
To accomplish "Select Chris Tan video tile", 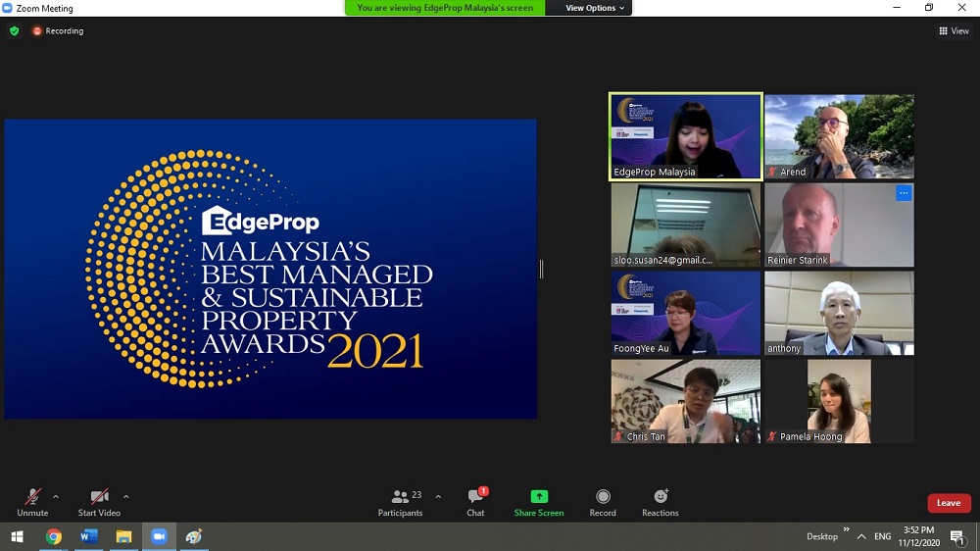I will (x=686, y=401).
